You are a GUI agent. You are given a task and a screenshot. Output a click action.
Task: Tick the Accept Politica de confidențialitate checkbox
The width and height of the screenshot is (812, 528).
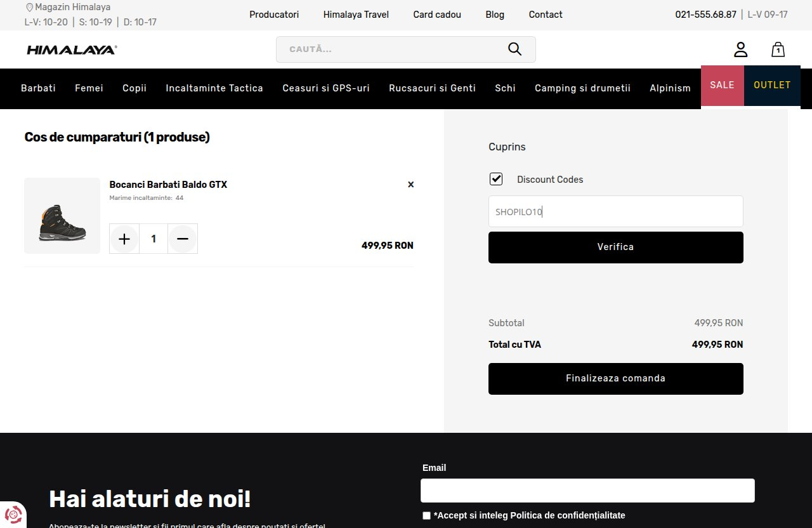pyautogui.click(x=426, y=516)
